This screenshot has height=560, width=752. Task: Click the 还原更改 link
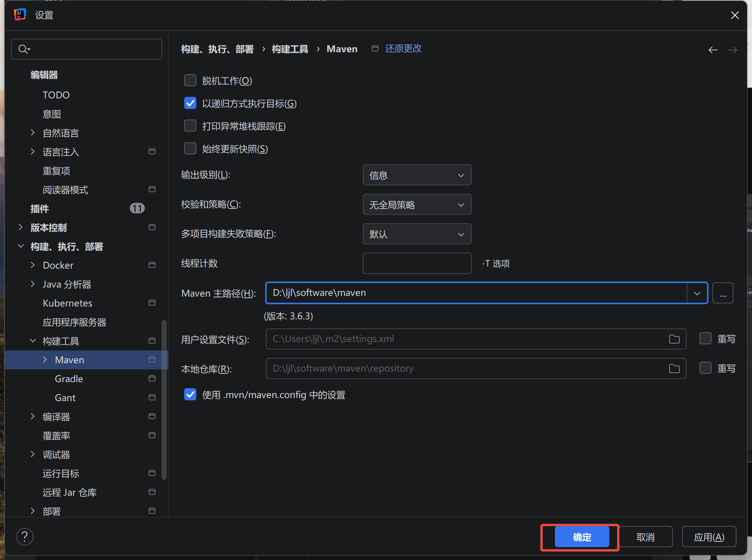click(x=403, y=49)
